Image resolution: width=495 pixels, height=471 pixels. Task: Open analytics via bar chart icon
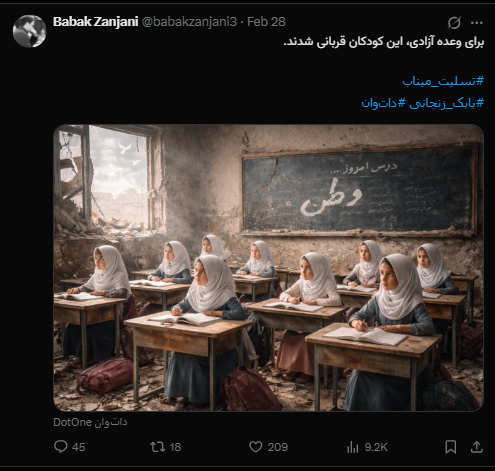point(352,447)
